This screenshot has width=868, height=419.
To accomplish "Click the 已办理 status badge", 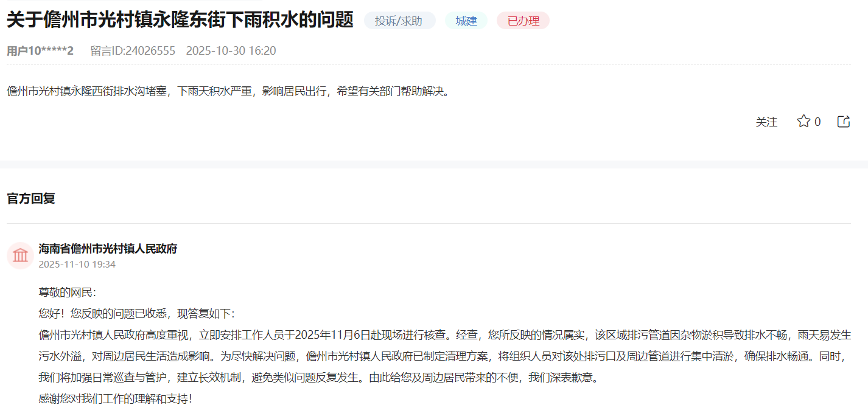I will pyautogui.click(x=522, y=20).
